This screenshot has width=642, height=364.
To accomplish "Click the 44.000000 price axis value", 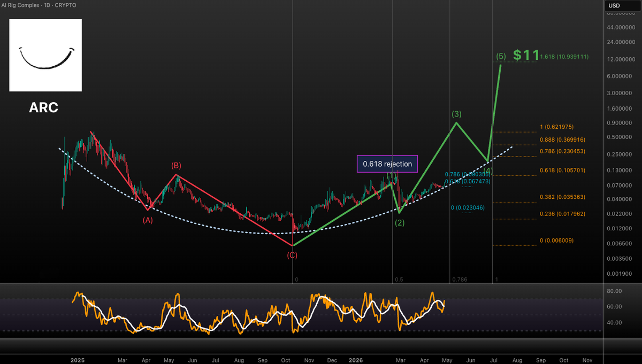I will [620, 27].
